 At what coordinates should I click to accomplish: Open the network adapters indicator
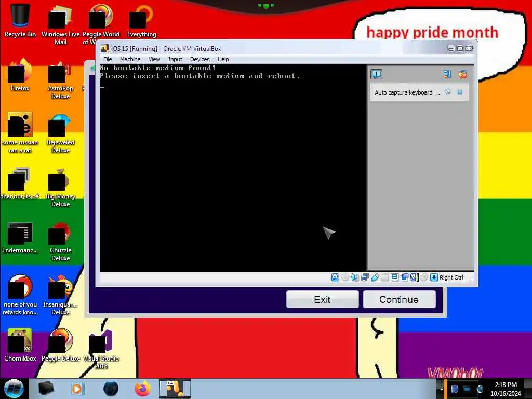(365, 277)
